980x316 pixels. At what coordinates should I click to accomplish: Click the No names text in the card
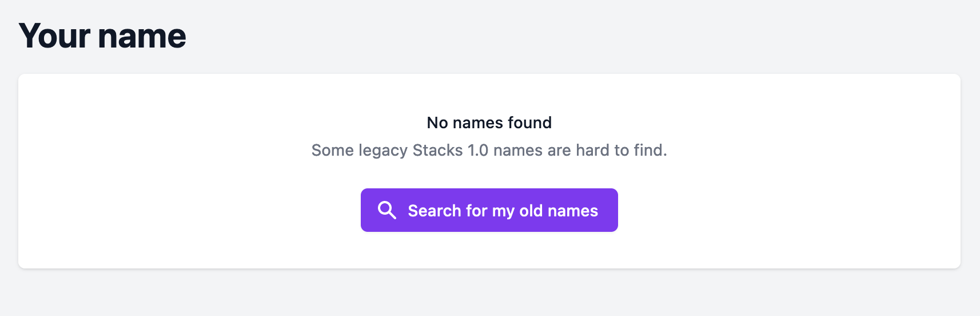[x=465, y=123]
